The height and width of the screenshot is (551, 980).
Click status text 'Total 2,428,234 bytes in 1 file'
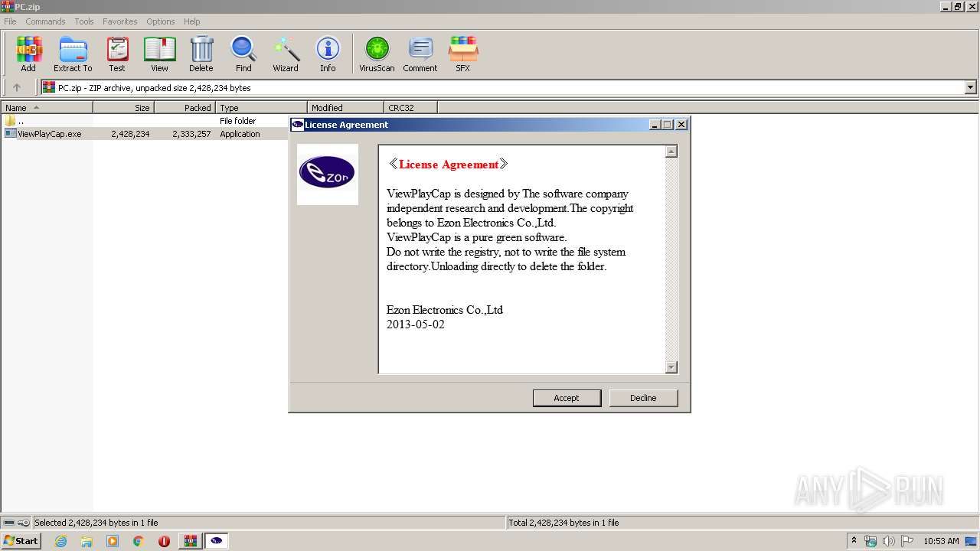(x=564, y=523)
